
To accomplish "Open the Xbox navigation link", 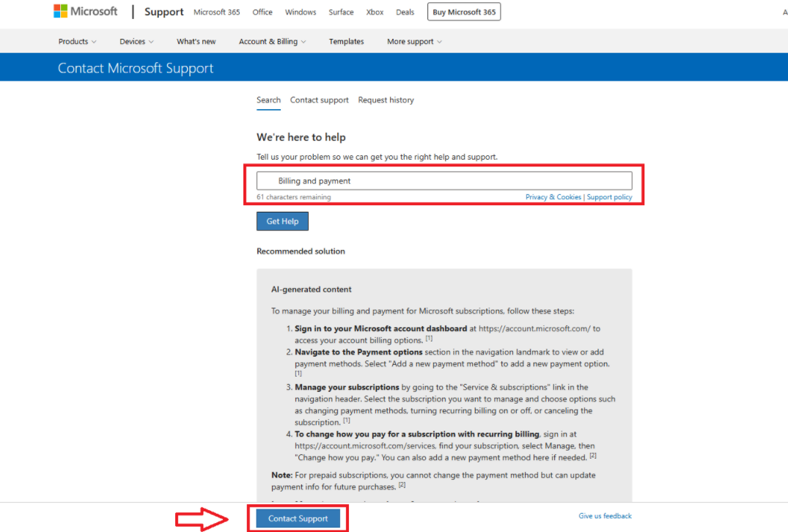I will [375, 12].
